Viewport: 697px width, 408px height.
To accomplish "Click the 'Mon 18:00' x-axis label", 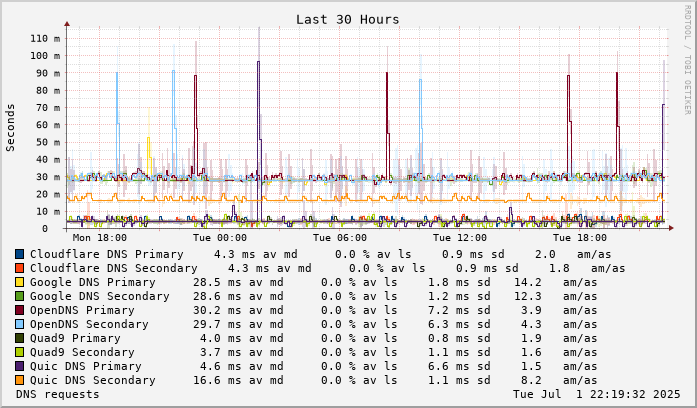I will [100, 238].
